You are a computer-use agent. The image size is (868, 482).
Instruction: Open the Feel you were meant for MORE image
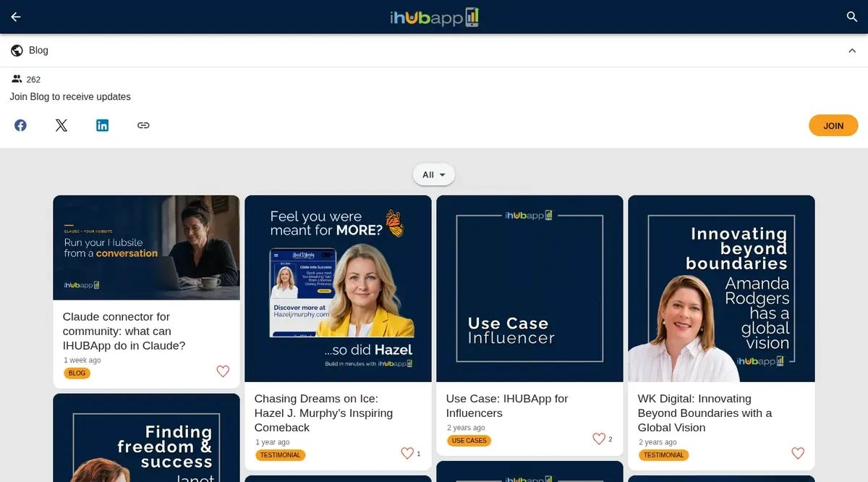[x=338, y=289]
